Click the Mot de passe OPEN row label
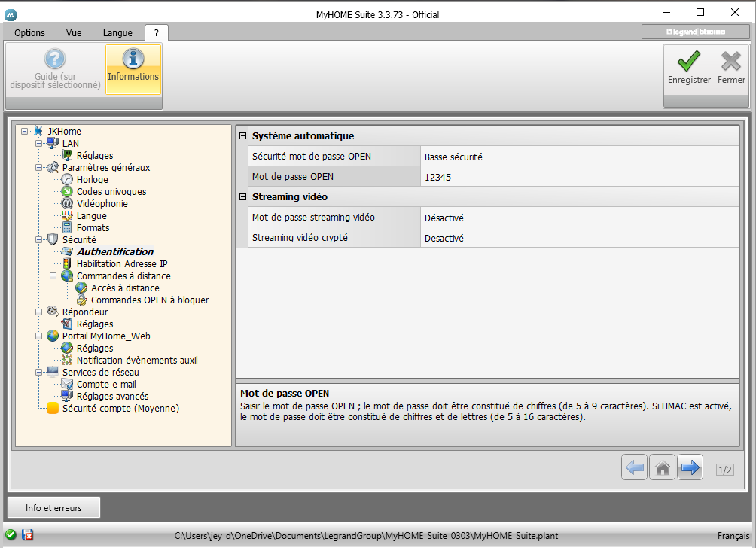This screenshot has height=548, width=756. click(x=293, y=176)
